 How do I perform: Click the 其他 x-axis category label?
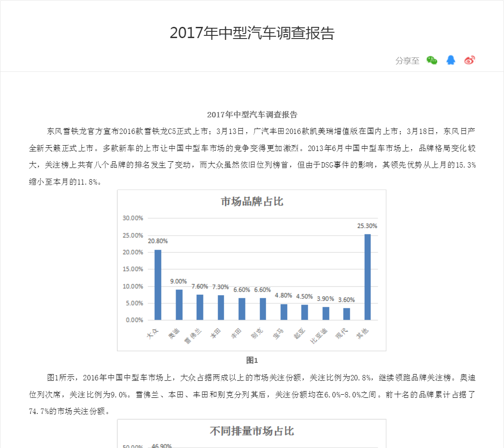362,333
